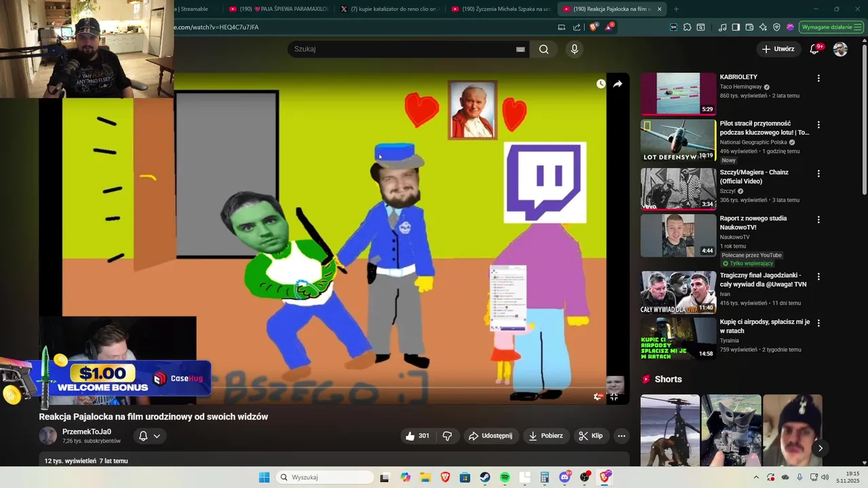This screenshot has height=488, width=868.
Task: Open Steam from the taskbar
Action: click(485, 477)
